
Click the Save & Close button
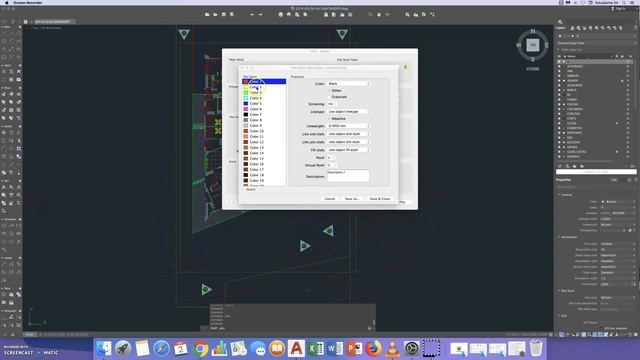pyautogui.click(x=380, y=199)
